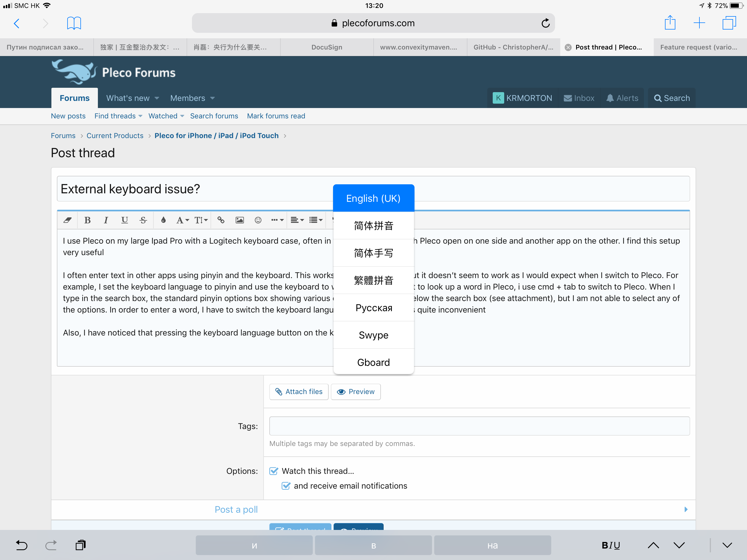This screenshot has width=747, height=560.
Task: Toggle strikethrough in editor toolbar
Action: [143, 220]
